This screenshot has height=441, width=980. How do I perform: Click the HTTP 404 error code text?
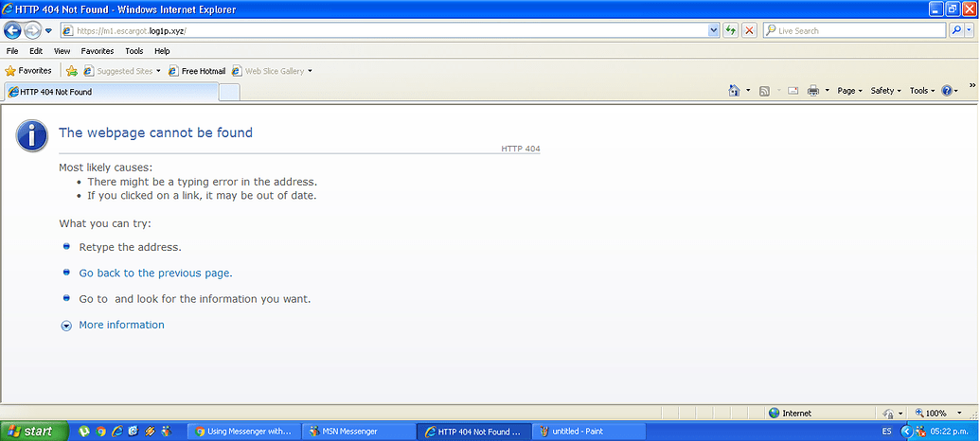pyautogui.click(x=521, y=149)
